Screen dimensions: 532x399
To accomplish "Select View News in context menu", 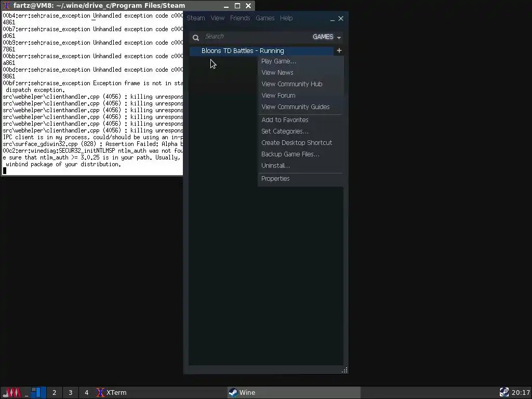I will point(301,73).
